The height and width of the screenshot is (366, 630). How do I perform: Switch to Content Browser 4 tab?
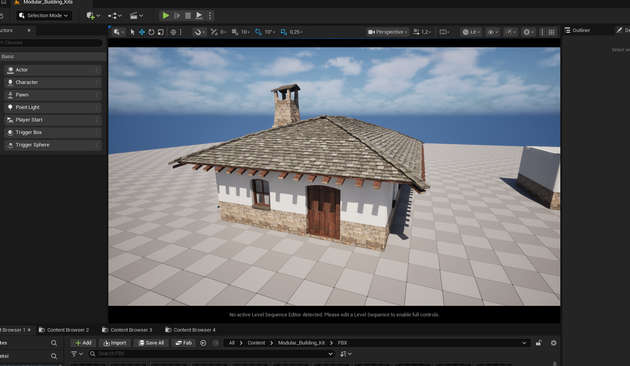coord(190,330)
